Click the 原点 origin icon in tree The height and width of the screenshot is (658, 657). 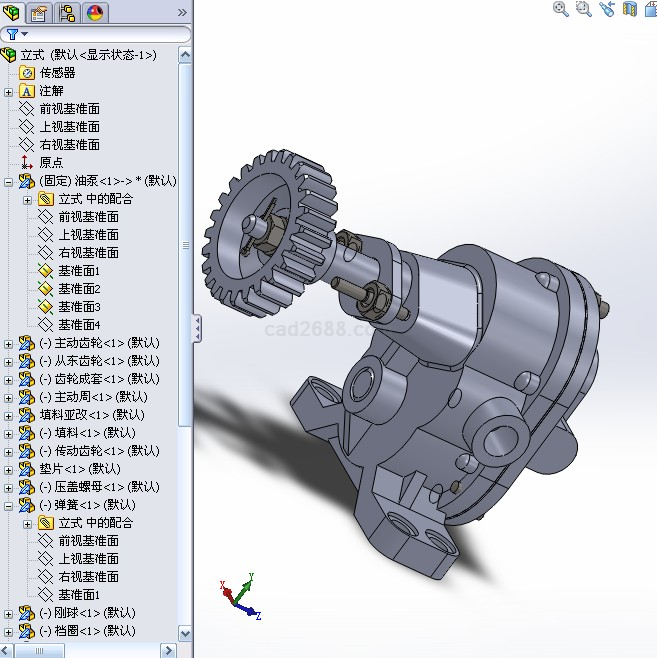[x=27, y=163]
